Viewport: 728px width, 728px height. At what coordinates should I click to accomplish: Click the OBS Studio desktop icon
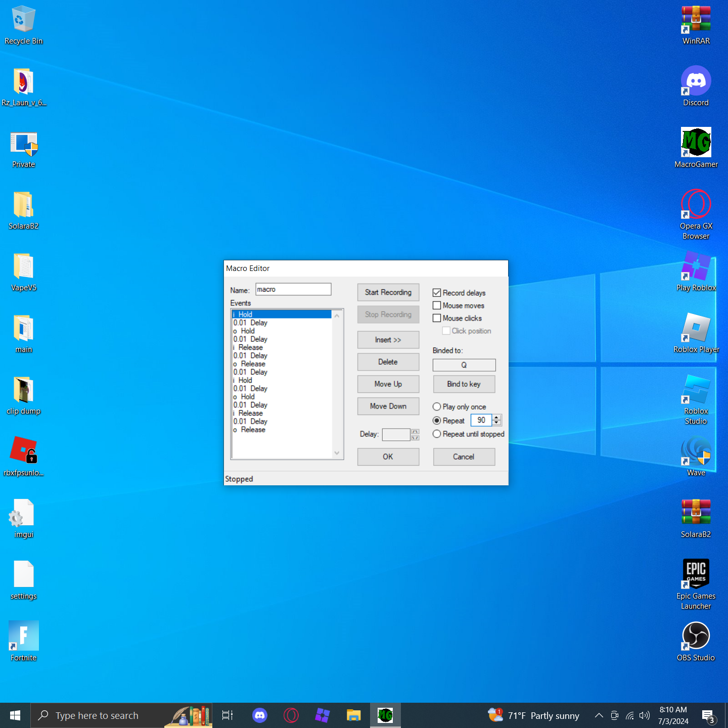[x=696, y=636]
